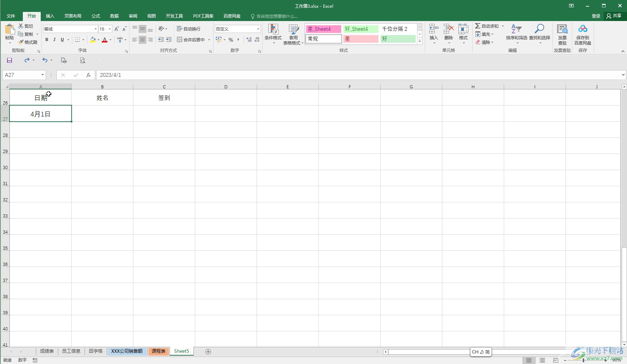Toggle middle vertical alignment
Screen dimensions: 627x364
pos(142,29)
